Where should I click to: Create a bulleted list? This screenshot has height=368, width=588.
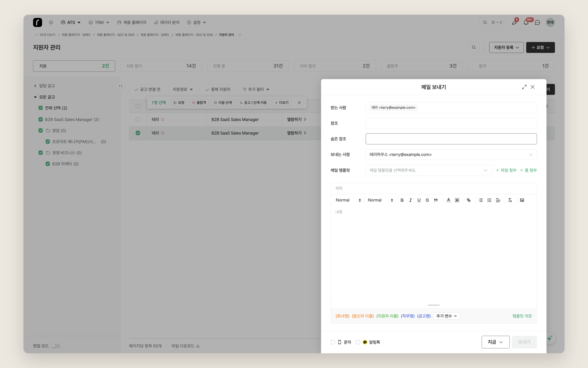pos(481,200)
